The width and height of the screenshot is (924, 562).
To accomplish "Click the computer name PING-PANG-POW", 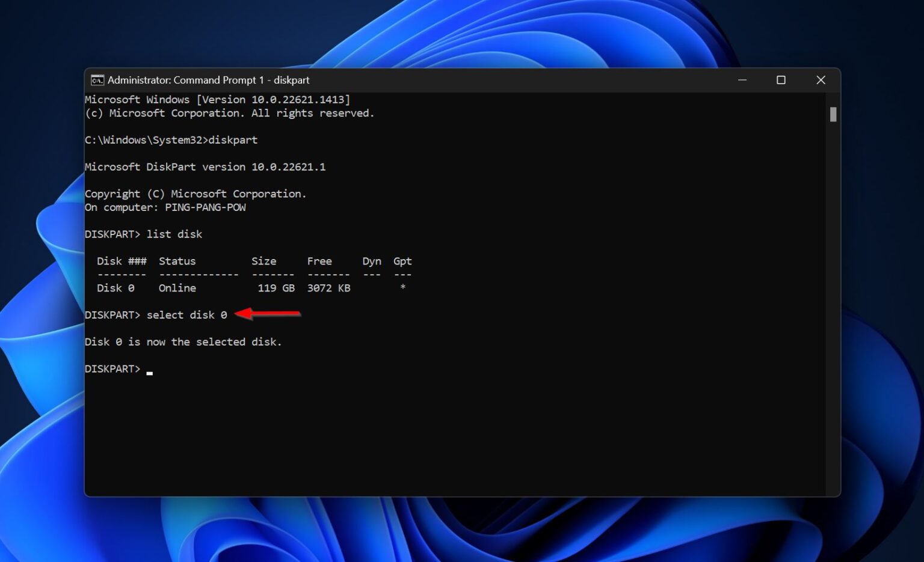I will point(205,207).
